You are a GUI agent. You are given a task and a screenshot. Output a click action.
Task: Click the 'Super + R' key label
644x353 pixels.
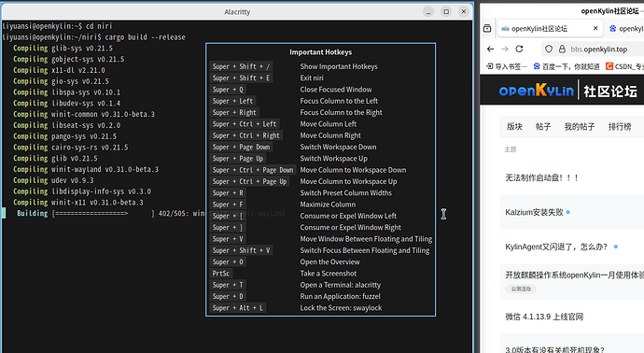coord(228,193)
